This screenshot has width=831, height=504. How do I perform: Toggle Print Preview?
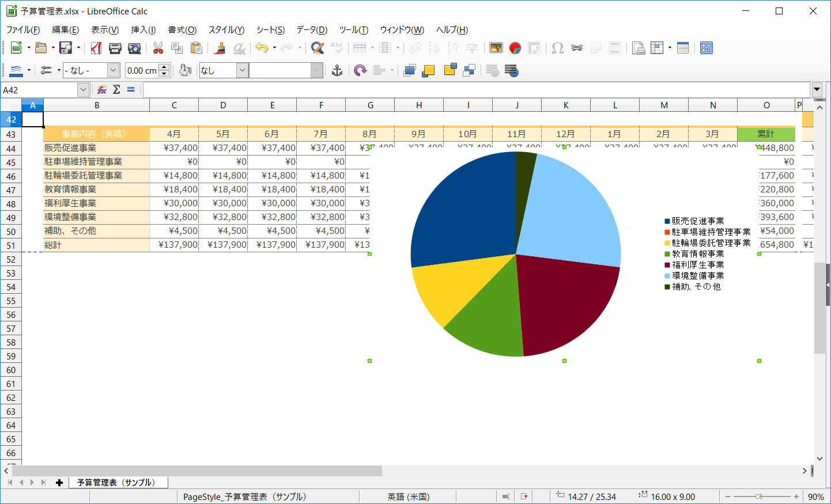134,48
